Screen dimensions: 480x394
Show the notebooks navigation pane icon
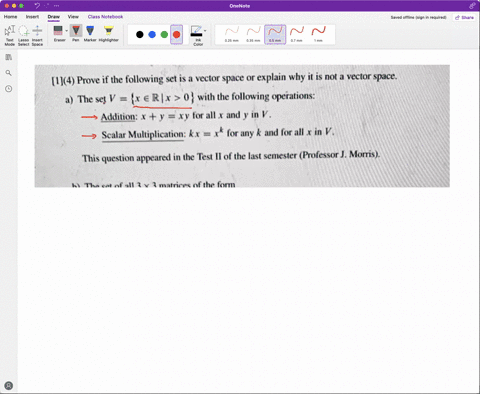tap(9, 57)
